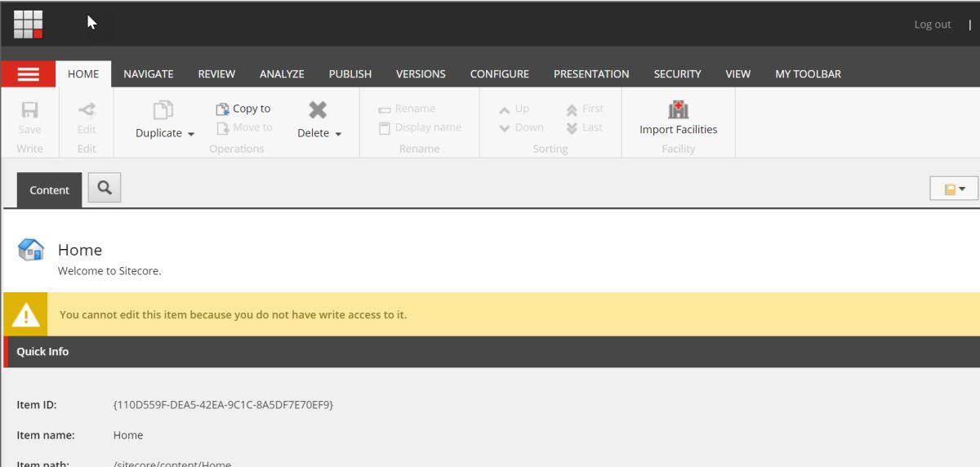Viewport: 980px width, 467px height.
Task: Move item Down in sorting
Action: 521,127
